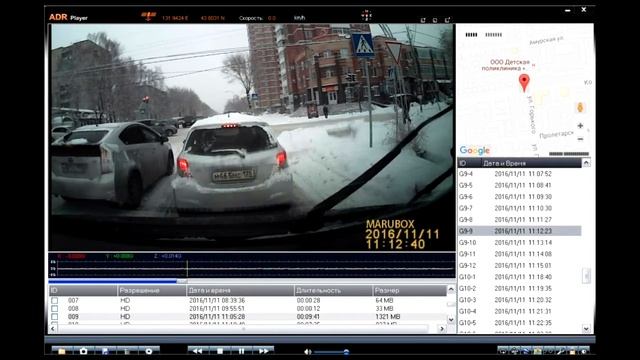Image resolution: width=640 pixels, height=360 pixels.
Task: Zoom out on the Google map
Action: click(580, 139)
